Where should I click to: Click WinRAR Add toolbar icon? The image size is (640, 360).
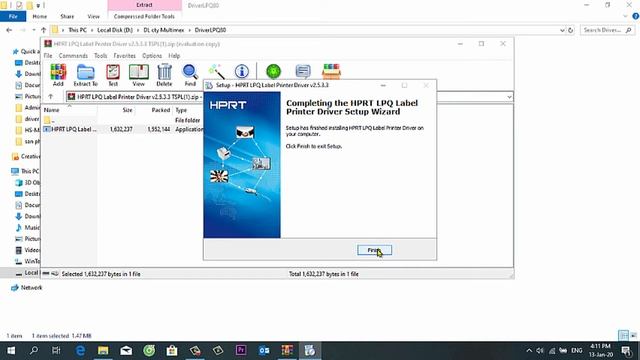pyautogui.click(x=58, y=75)
